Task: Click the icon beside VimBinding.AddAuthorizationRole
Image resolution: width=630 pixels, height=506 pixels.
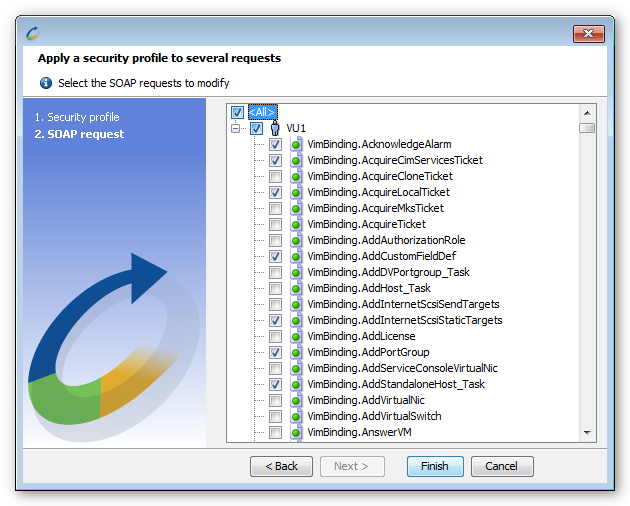Action: point(296,240)
